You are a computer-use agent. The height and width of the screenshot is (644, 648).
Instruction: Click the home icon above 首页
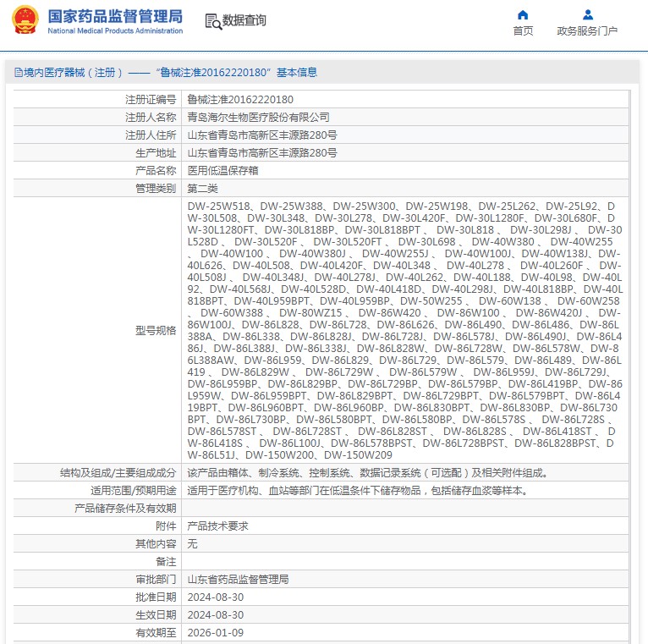[x=523, y=14]
